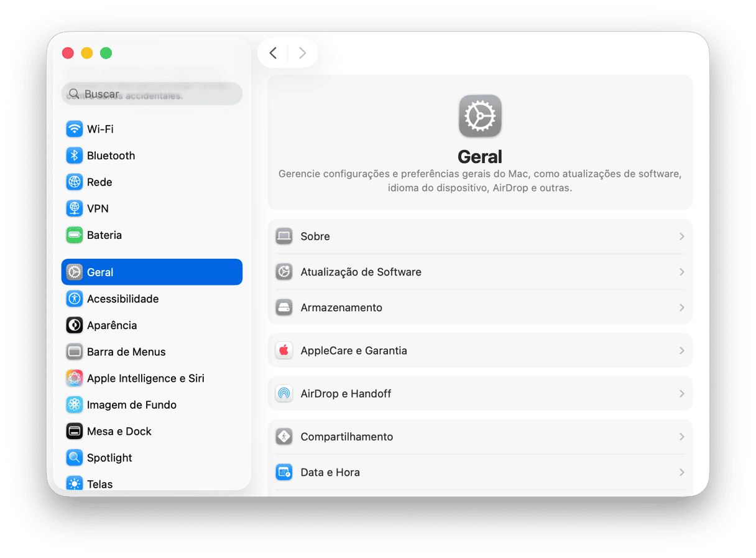
Task: Click the Imagem de Fundo icon
Action: (x=75, y=405)
